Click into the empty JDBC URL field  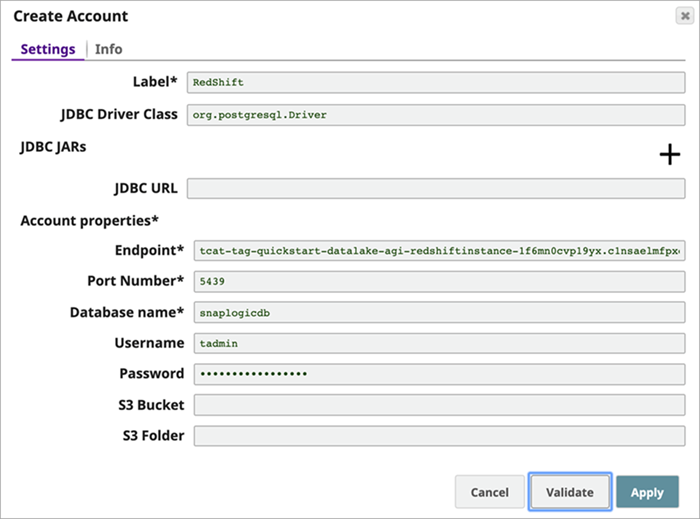436,188
